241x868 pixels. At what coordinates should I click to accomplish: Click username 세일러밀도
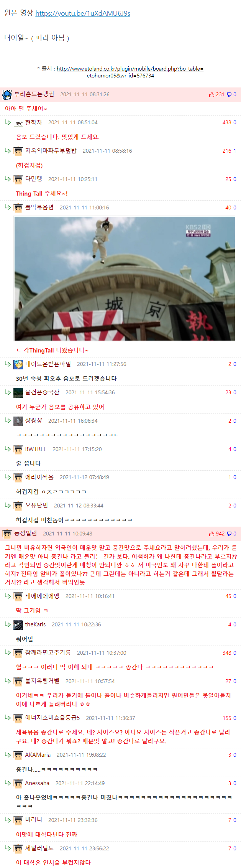tap(39, 848)
